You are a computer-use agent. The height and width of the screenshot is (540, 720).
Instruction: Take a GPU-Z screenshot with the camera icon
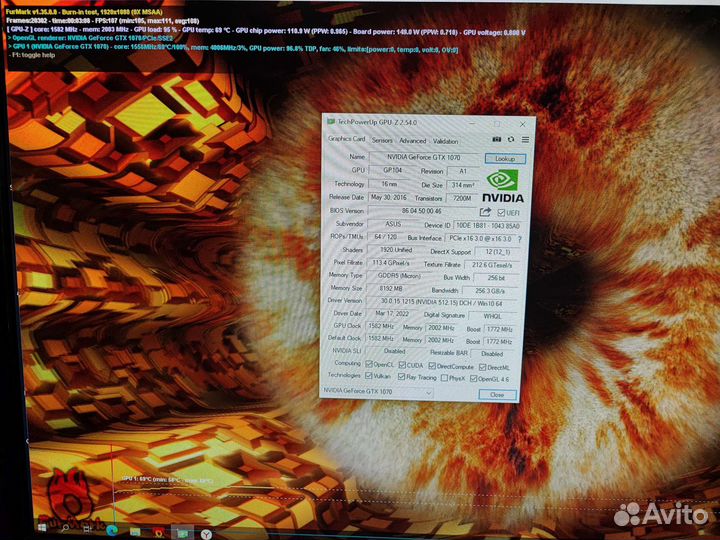(x=496, y=139)
